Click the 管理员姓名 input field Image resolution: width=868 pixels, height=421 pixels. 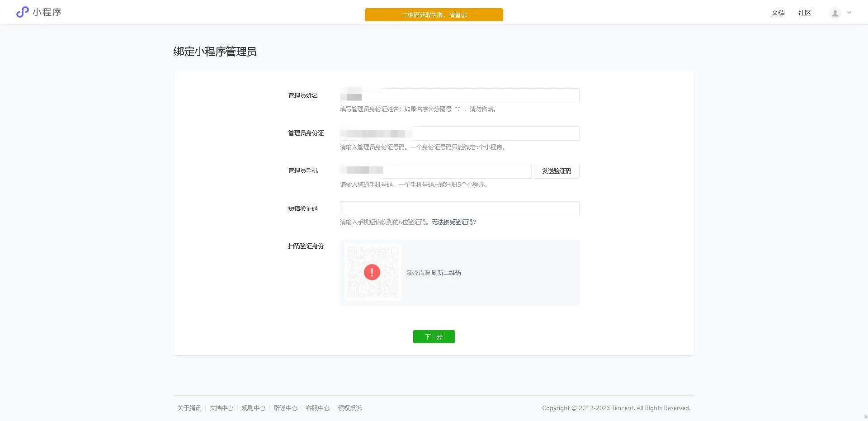pyautogui.click(x=459, y=95)
